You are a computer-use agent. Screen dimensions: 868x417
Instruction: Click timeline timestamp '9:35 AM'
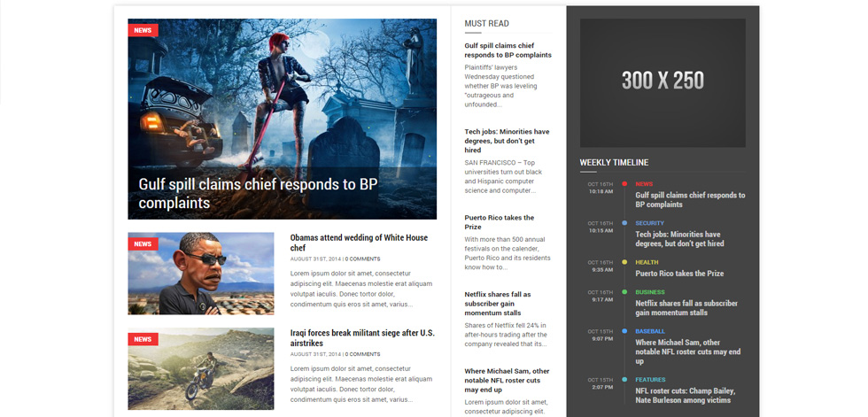pyautogui.click(x=602, y=270)
